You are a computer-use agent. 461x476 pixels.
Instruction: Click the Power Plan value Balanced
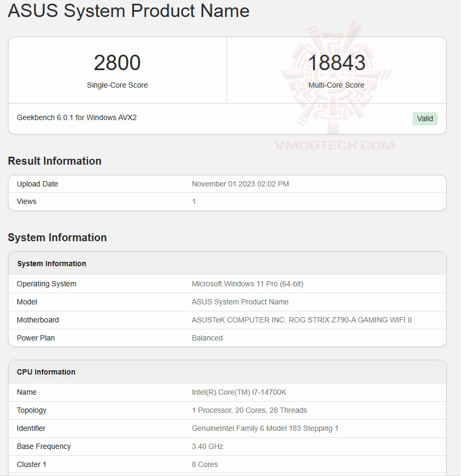[x=207, y=338]
